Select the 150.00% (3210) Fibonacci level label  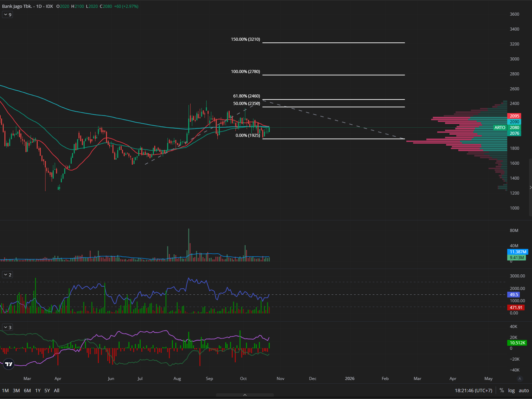click(x=245, y=39)
